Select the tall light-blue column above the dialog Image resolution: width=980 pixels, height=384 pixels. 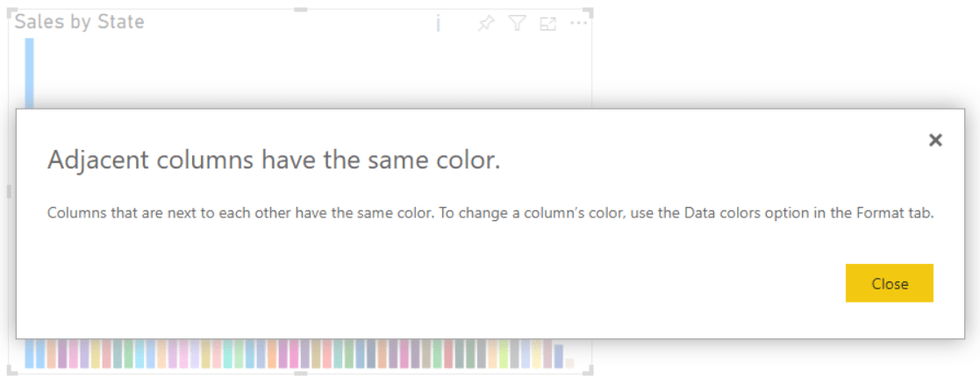(29, 73)
